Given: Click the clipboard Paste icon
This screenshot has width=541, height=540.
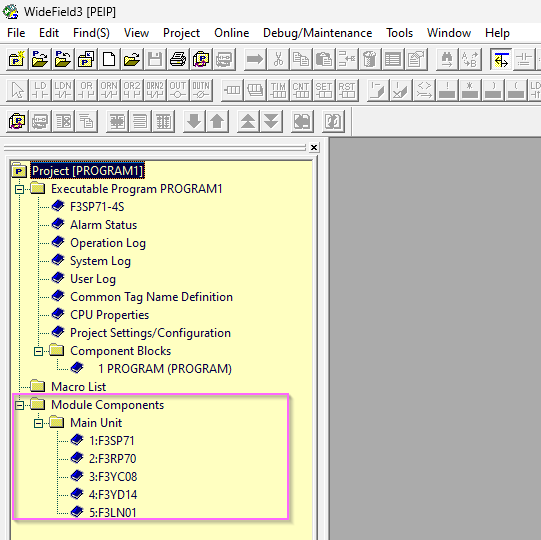Looking at the screenshot, I should [x=324, y=59].
